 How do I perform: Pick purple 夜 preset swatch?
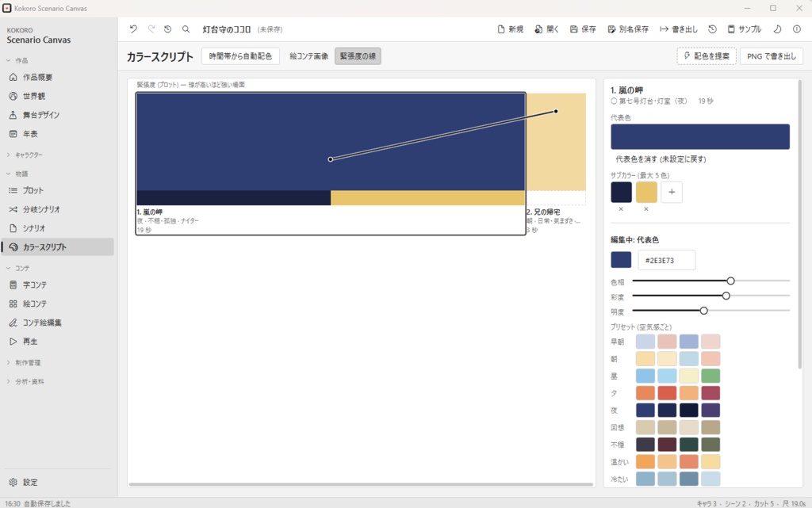710,411
